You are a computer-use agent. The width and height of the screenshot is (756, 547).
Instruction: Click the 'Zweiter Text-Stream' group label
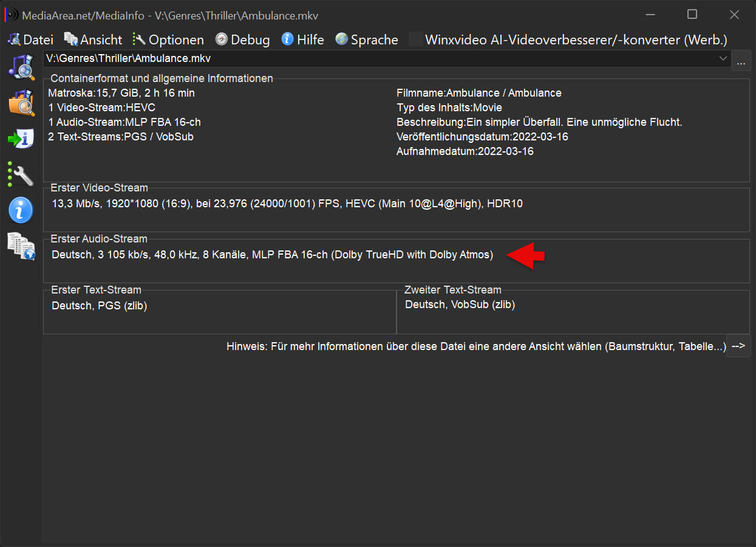coord(452,290)
